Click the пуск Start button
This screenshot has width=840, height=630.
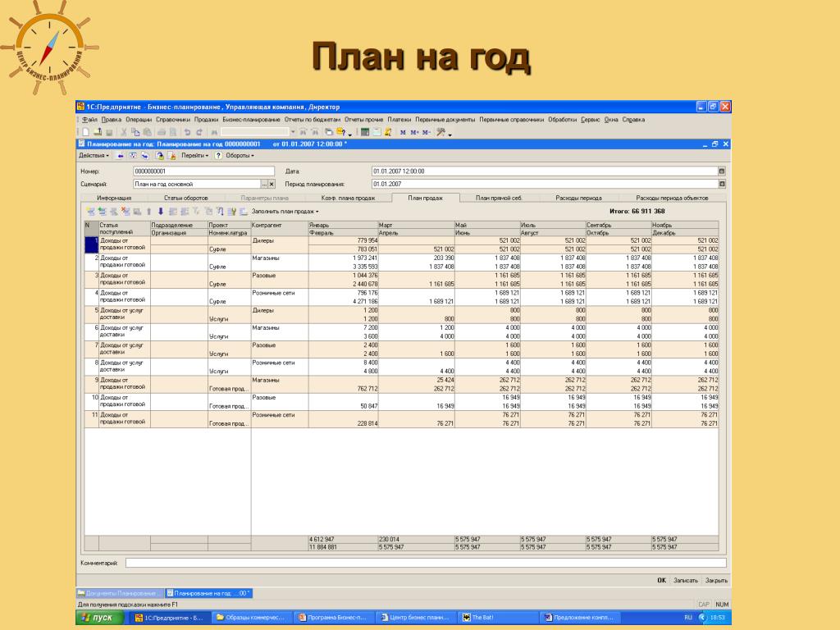click(99, 617)
